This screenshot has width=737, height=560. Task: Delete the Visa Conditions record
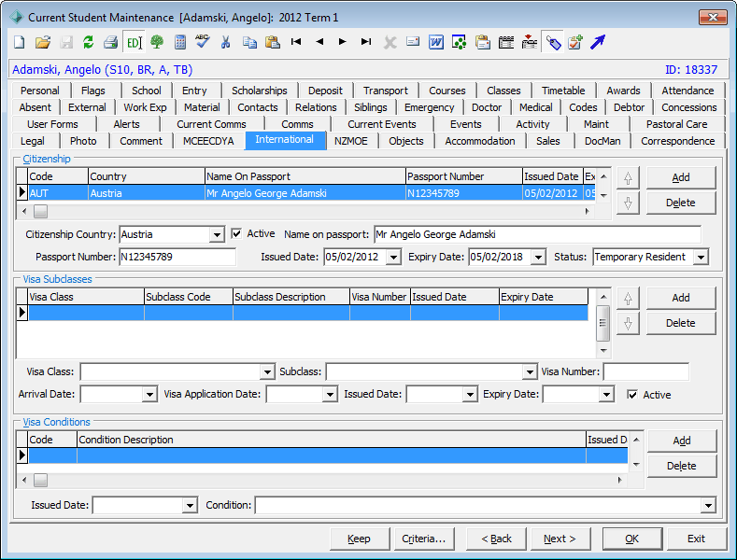[682, 466]
